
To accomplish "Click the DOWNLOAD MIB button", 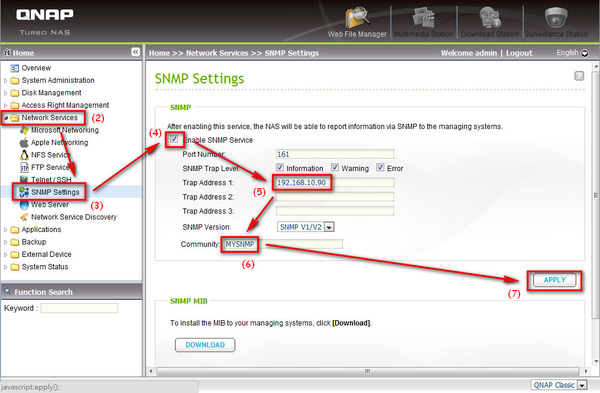I will (x=205, y=345).
